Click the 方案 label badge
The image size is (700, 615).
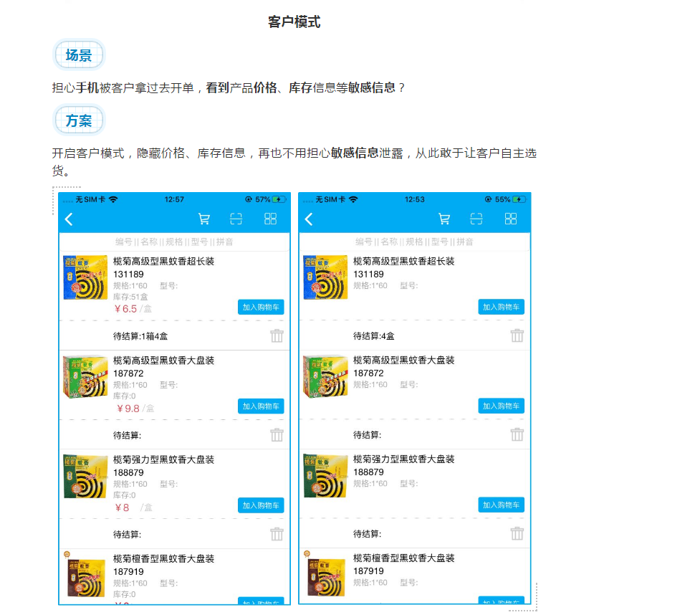coord(79,120)
